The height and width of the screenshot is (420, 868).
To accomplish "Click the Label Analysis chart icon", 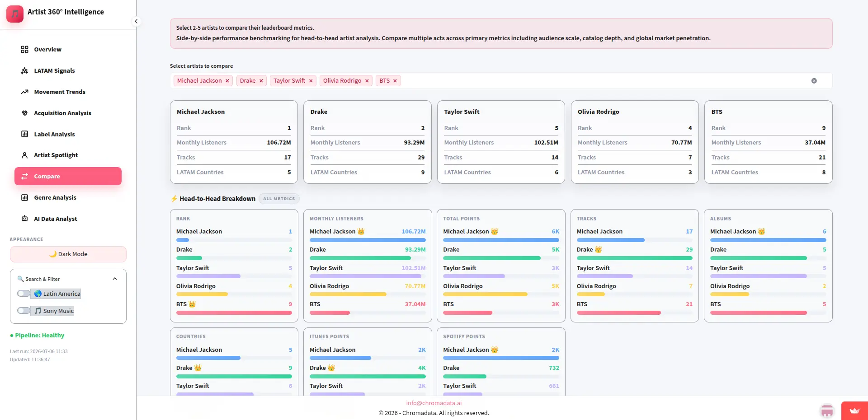I will coord(24,134).
